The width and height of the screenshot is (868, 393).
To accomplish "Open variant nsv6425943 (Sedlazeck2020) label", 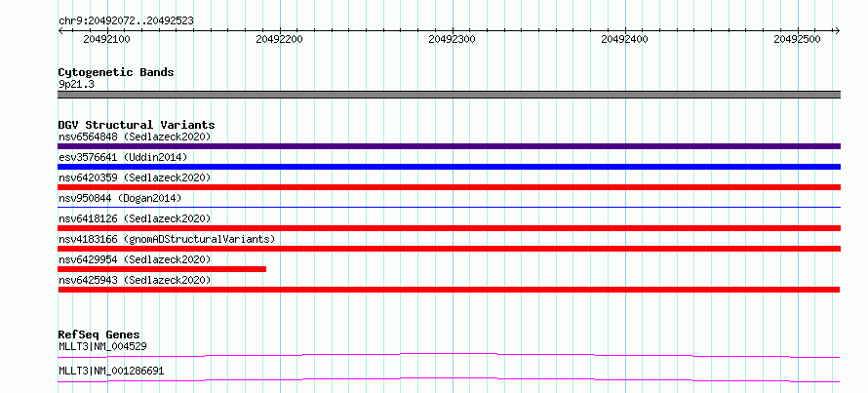I will point(135,280).
